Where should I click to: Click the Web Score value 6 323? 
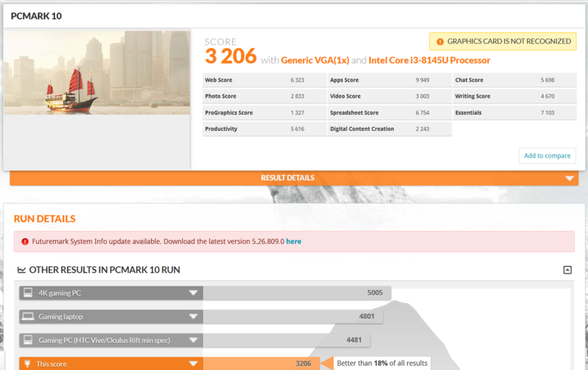(298, 80)
